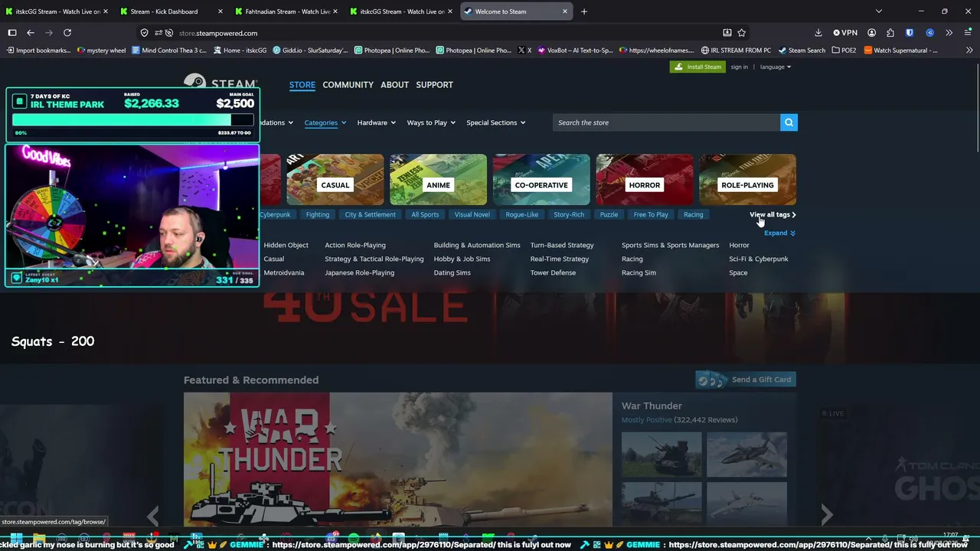Open the Co-Operative category card

click(541, 180)
